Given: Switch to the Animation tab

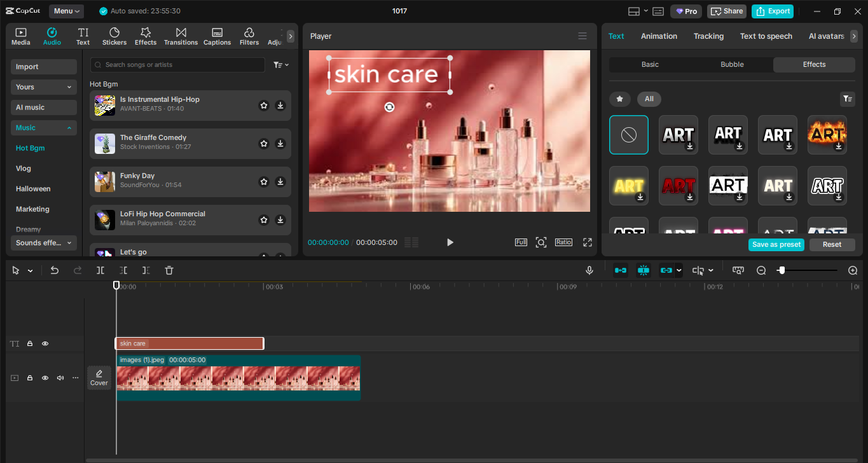Looking at the screenshot, I should (x=659, y=36).
